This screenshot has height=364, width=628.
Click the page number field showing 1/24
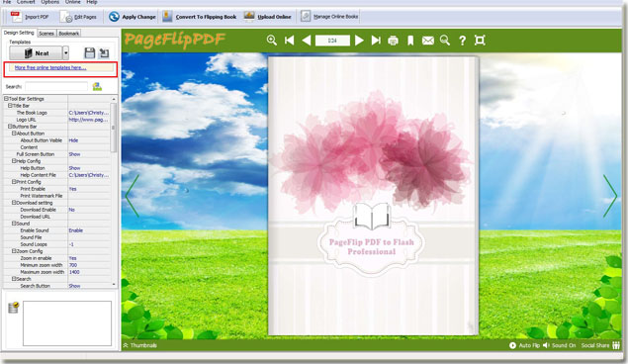tap(332, 41)
